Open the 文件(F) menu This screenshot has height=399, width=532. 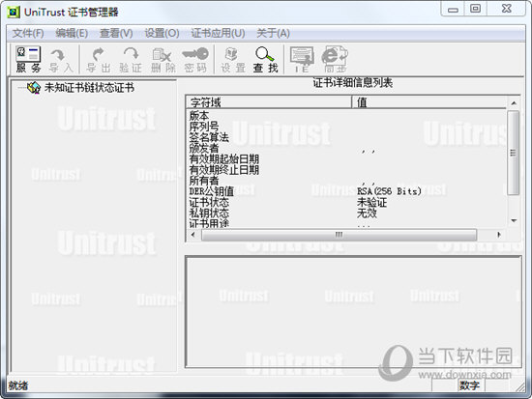pos(28,33)
